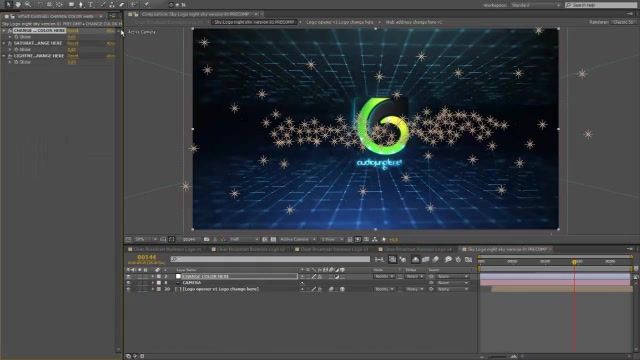Hide the Logo opener v1 layer
The height and width of the screenshot is (360, 640).
(x=129, y=289)
